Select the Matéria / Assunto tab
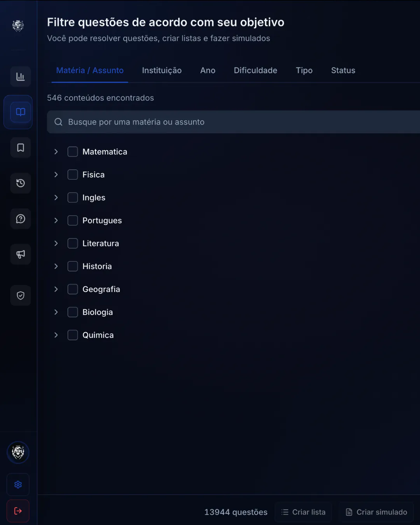 click(90, 70)
